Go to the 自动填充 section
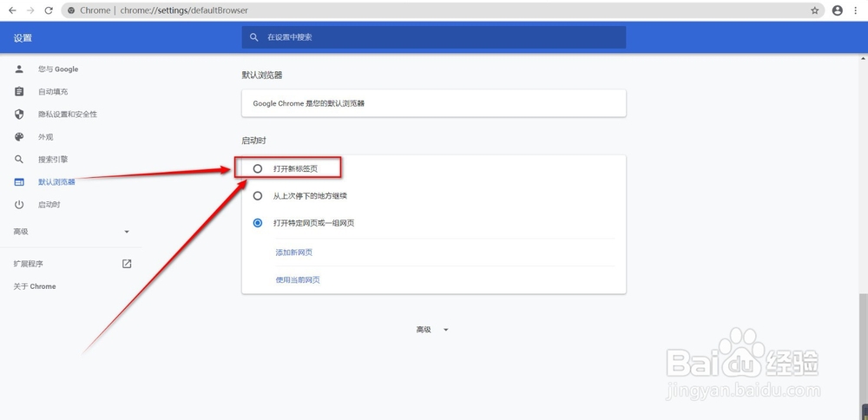 click(x=53, y=92)
